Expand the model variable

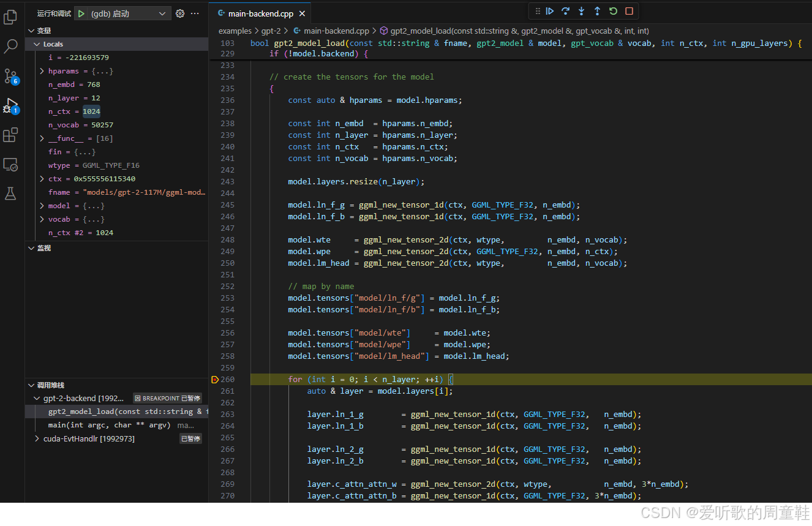pyautogui.click(x=42, y=206)
